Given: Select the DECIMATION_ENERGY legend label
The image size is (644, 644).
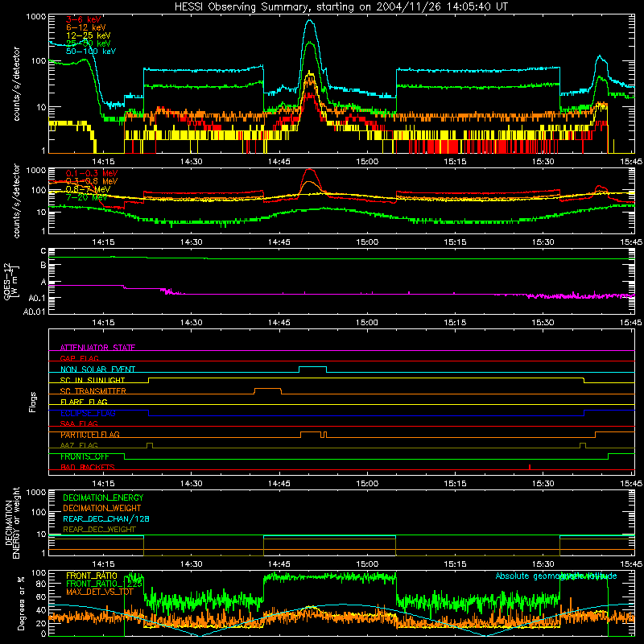Looking at the screenshot, I should (103, 497).
